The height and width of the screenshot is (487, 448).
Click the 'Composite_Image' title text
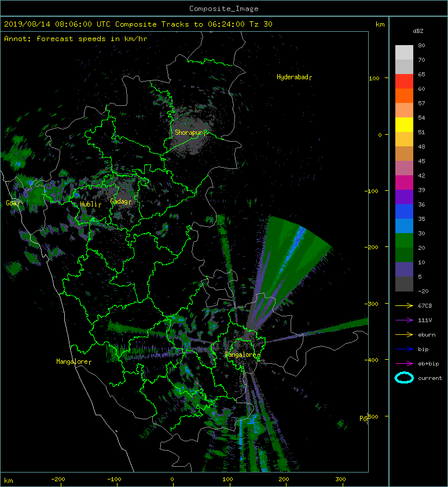pyautogui.click(x=224, y=9)
